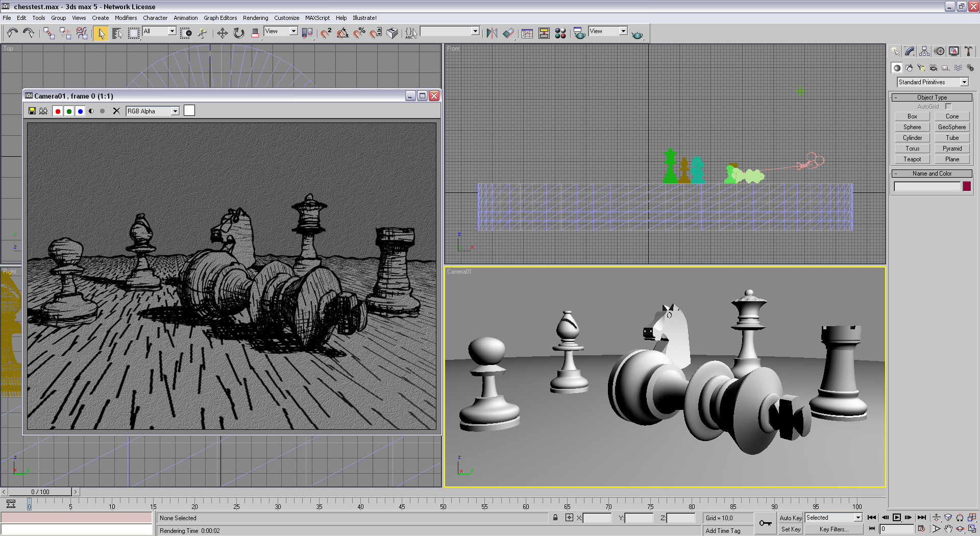Open the Render Scene dialog icon
The width and height of the screenshot is (980, 536).
pyautogui.click(x=579, y=33)
